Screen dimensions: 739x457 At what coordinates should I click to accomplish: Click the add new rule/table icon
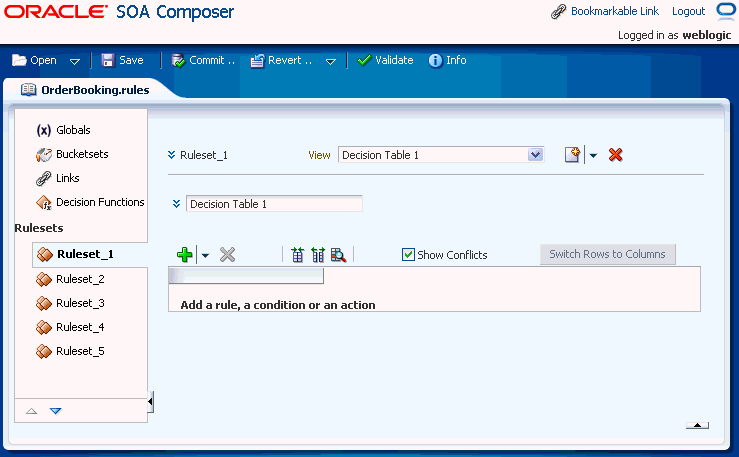(x=572, y=155)
